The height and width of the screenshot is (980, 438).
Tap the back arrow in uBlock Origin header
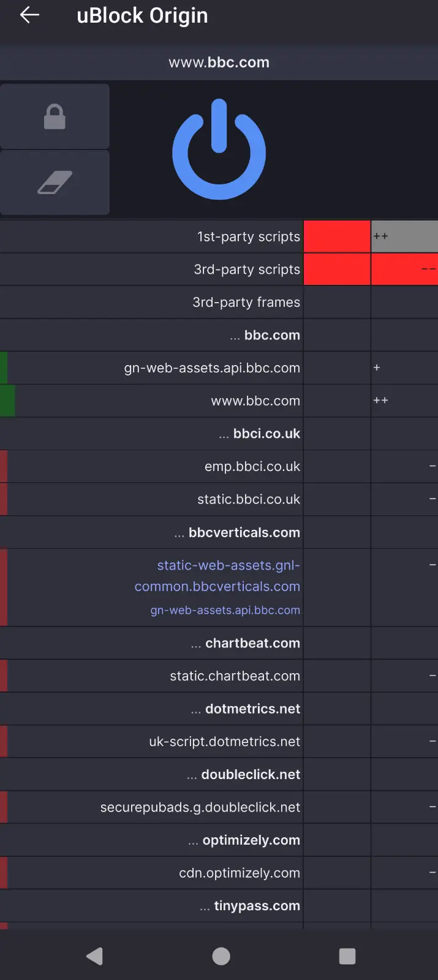29,15
